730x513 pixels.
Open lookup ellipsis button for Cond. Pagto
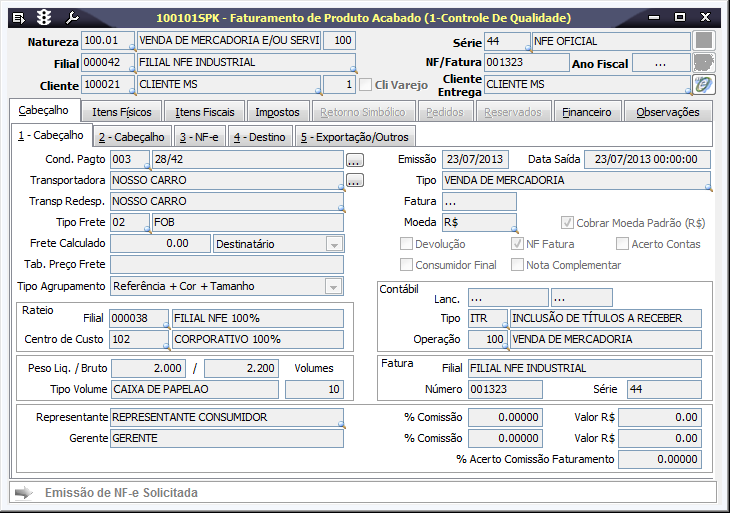coord(354,161)
